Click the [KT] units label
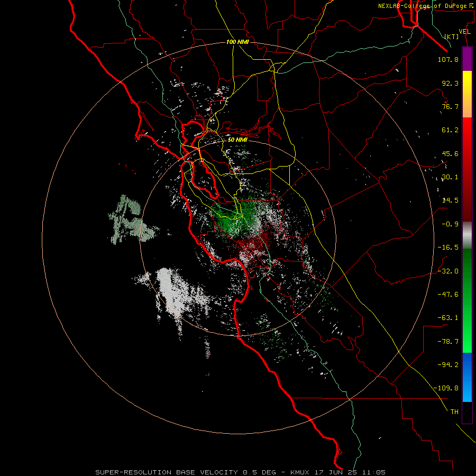This screenshot has width=476, height=476. [x=452, y=36]
